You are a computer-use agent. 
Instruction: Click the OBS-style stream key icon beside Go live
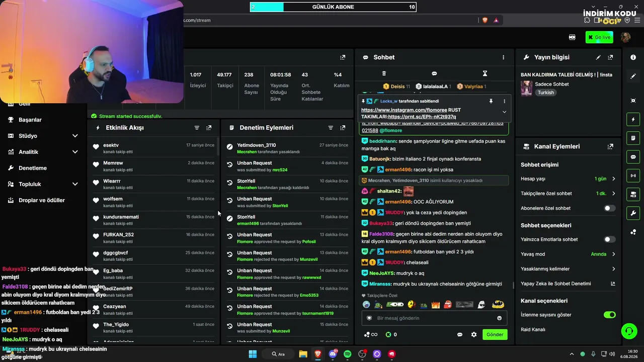pyautogui.click(x=572, y=37)
